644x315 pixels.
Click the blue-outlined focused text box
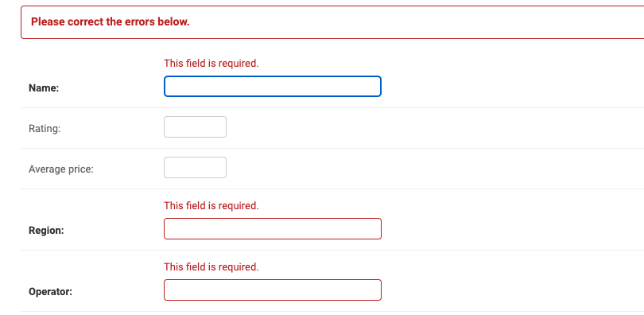click(272, 86)
